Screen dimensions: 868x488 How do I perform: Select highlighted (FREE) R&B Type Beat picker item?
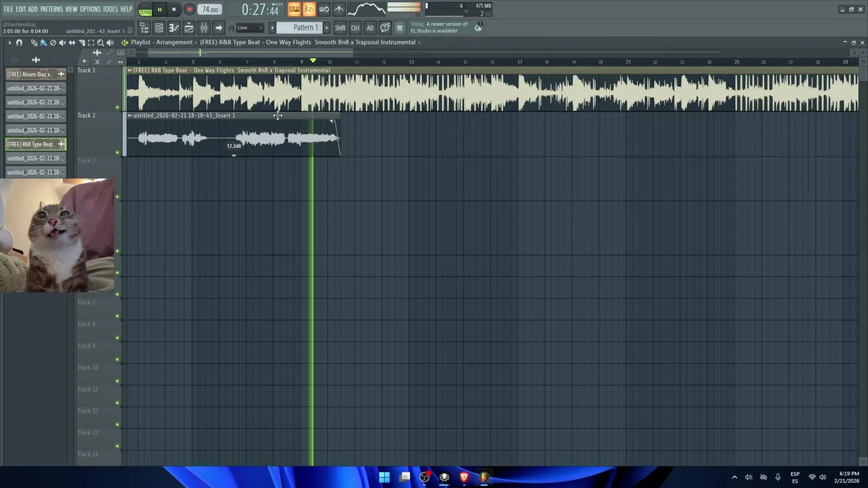35,144
